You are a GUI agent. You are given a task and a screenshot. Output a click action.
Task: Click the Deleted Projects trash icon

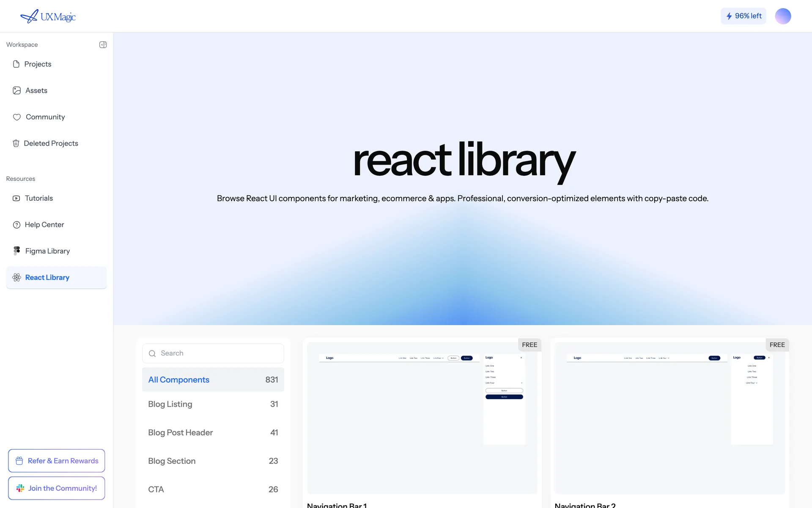pos(16,144)
